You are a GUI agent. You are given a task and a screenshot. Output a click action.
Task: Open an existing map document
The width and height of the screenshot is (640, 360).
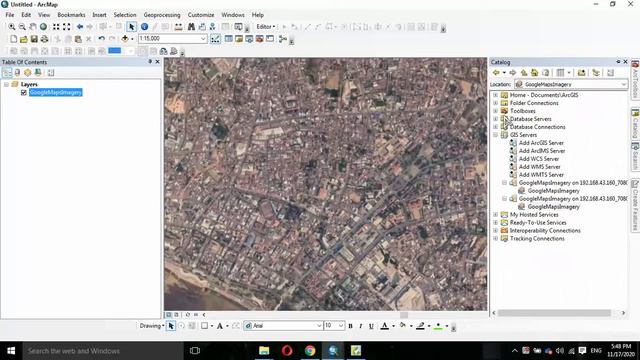click(24, 39)
